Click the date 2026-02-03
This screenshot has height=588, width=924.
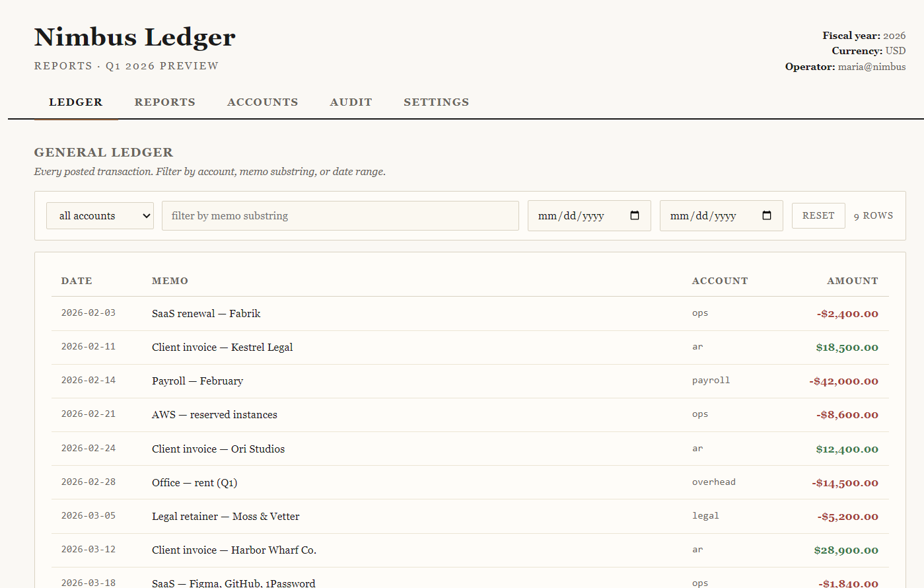(x=89, y=312)
